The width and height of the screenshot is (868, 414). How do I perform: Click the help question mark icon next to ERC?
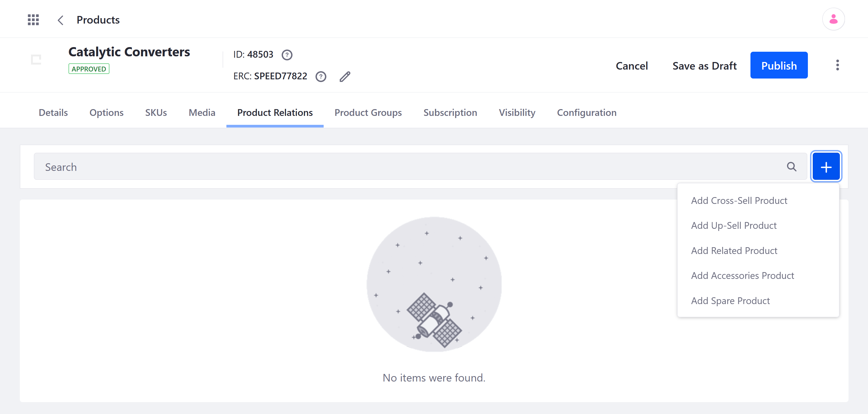coord(322,76)
